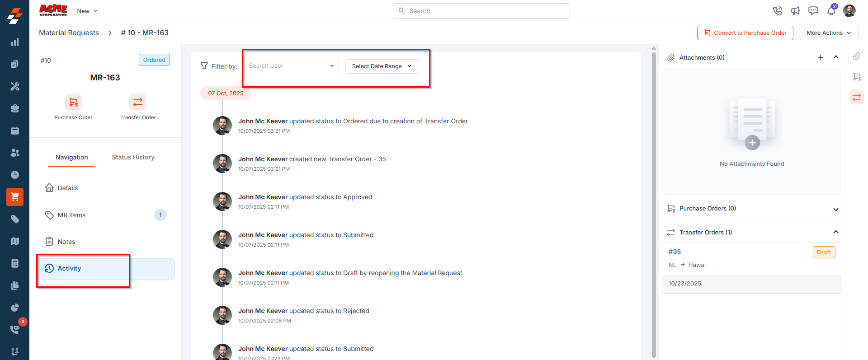Open the megaphone announcements icon
The width and height of the screenshot is (868, 360).
[795, 11]
